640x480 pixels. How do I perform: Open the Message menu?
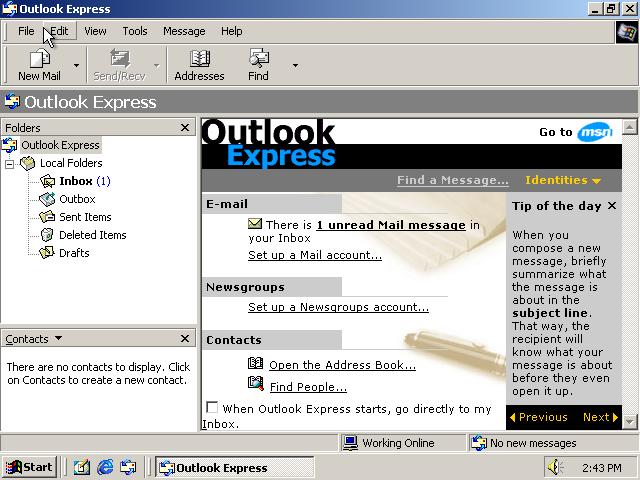184,31
